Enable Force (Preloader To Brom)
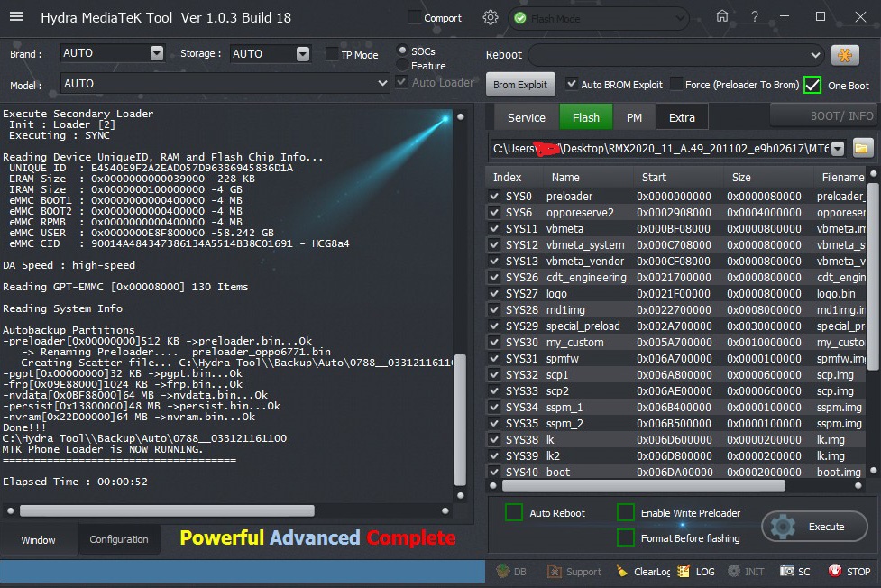 (676, 84)
